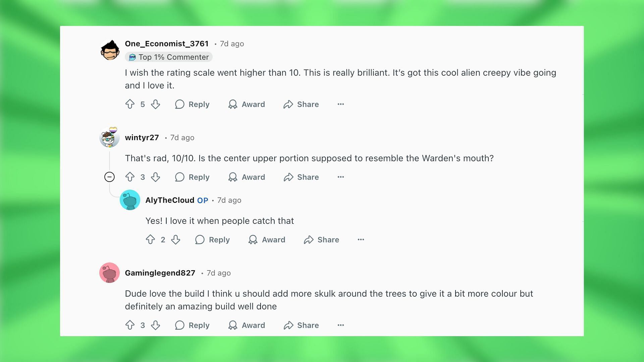Click Award on Gaminglegend827's comment
This screenshot has height=362, width=644.
point(247,325)
